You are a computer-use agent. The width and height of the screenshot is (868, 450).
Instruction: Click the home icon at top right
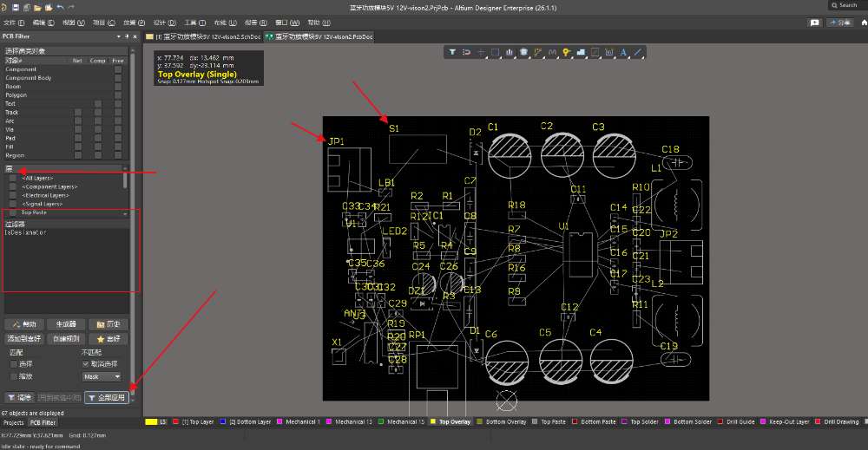(865, 23)
